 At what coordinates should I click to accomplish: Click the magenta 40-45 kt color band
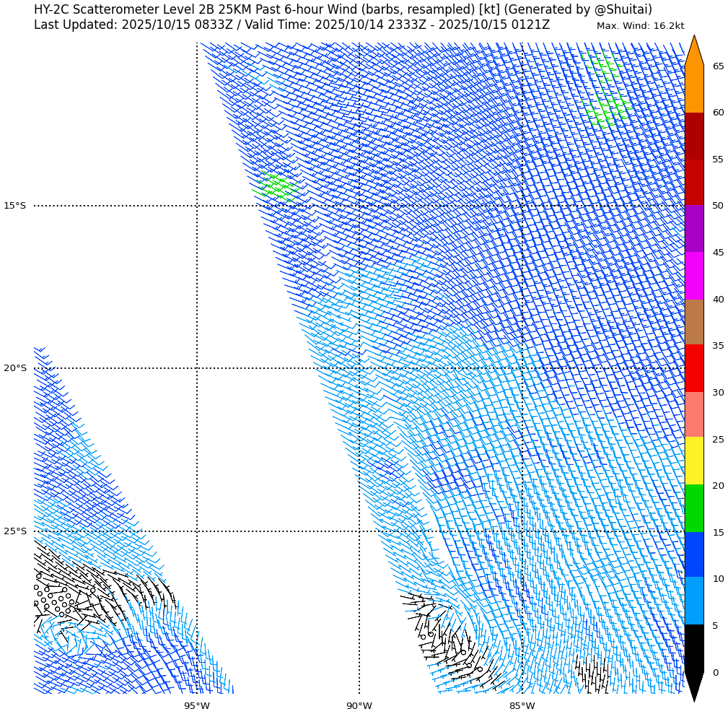(x=693, y=276)
